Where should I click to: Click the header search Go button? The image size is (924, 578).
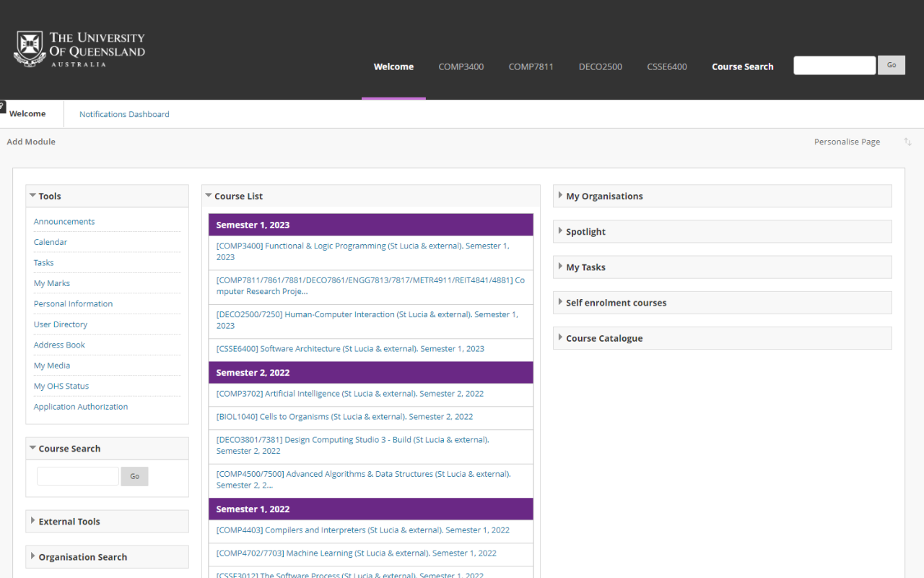click(x=892, y=65)
